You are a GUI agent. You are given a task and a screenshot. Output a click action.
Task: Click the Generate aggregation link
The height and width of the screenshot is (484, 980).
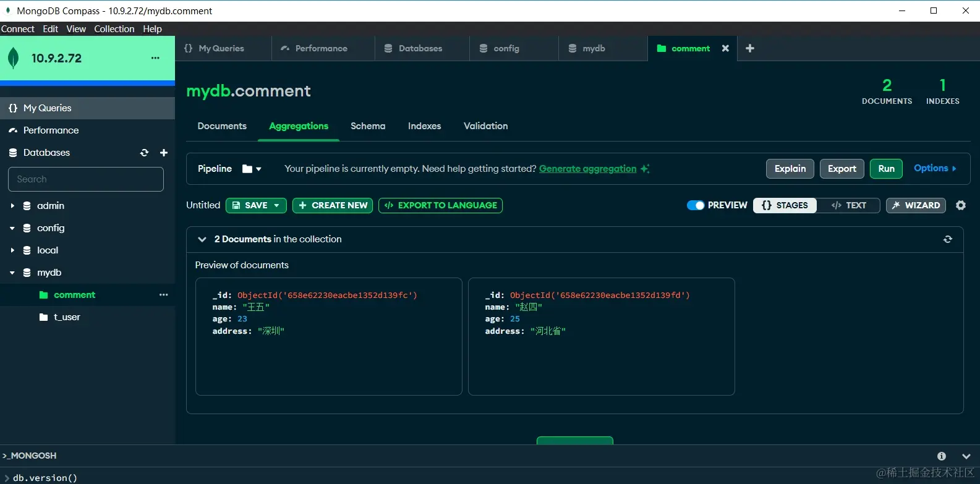[x=587, y=169]
